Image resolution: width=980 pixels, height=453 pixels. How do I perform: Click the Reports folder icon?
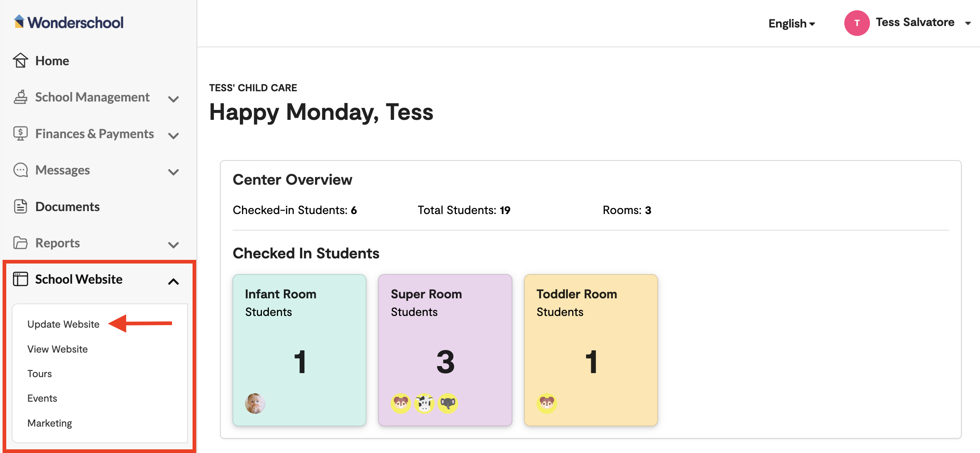pos(21,243)
